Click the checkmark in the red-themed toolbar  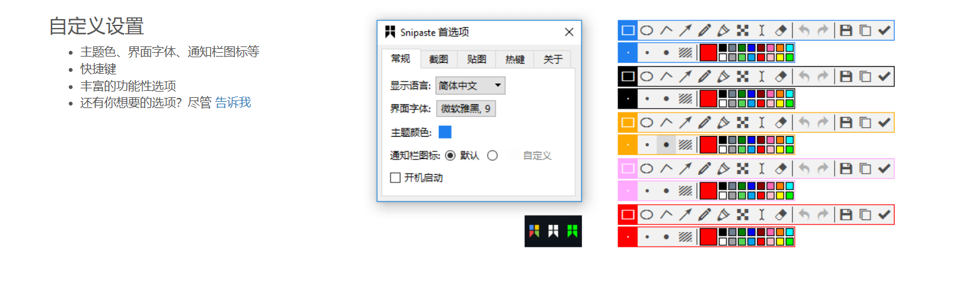884,215
